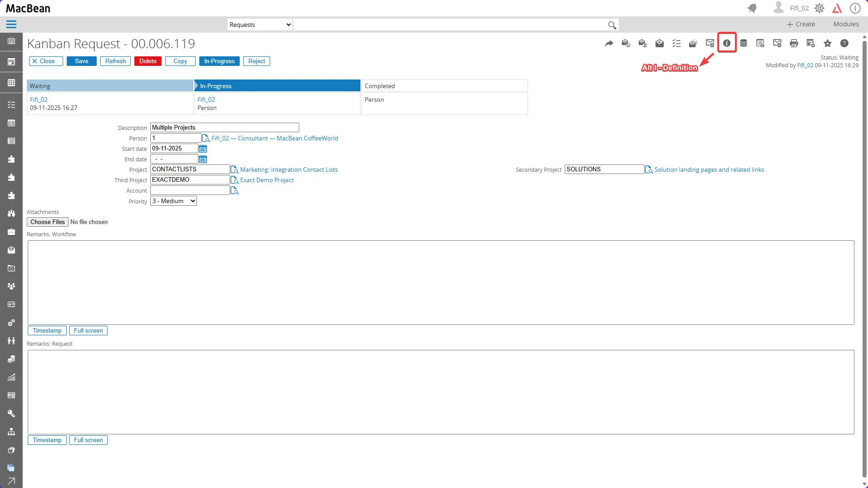Open the Marketing: Integration Contact Lists link

[289, 169]
